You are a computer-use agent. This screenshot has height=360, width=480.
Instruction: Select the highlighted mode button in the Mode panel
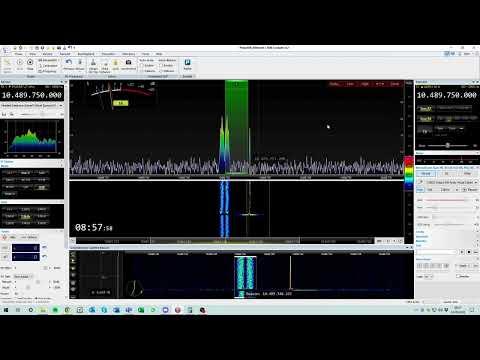click(41, 187)
